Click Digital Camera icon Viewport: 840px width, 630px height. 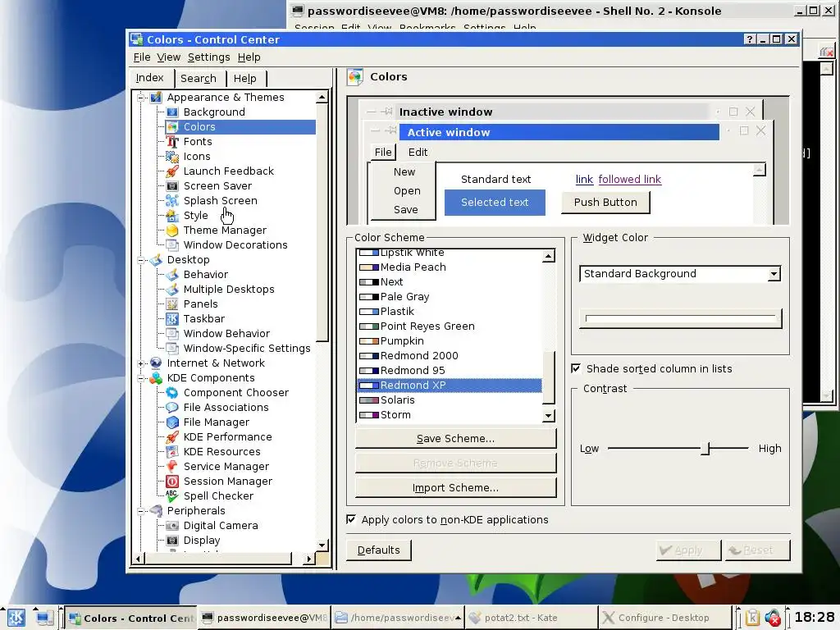click(x=172, y=526)
